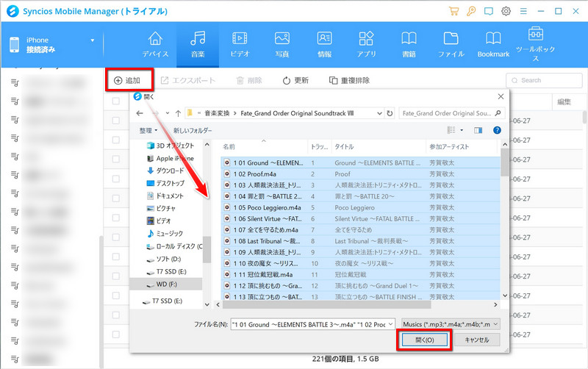
Task: Open the ビデオ (Video) section
Action: (240, 45)
